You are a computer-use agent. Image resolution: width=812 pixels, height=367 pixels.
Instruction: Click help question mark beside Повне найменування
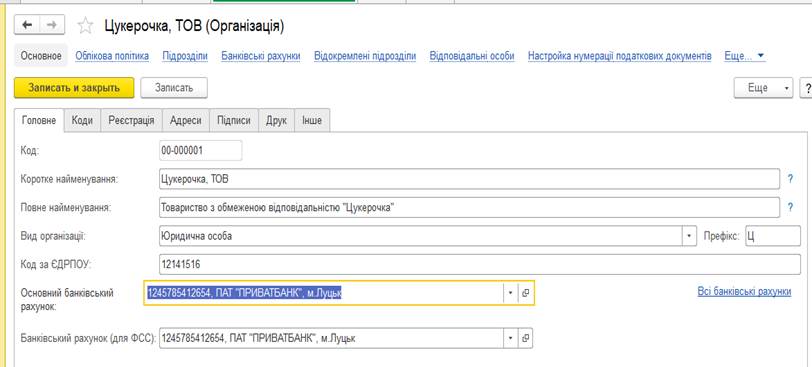pyautogui.click(x=790, y=208)
